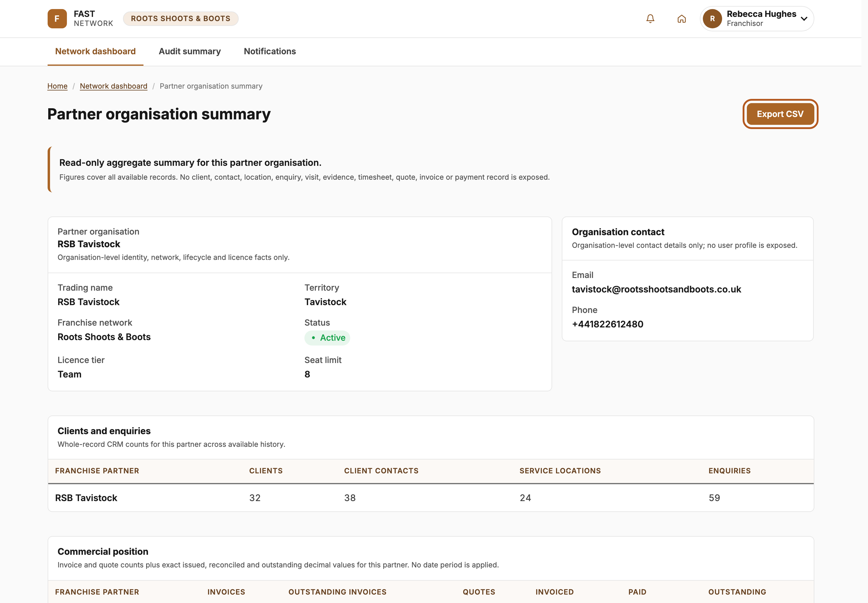Click the Territory value Tavistock
Screen dimensions: 868x603
325,302
